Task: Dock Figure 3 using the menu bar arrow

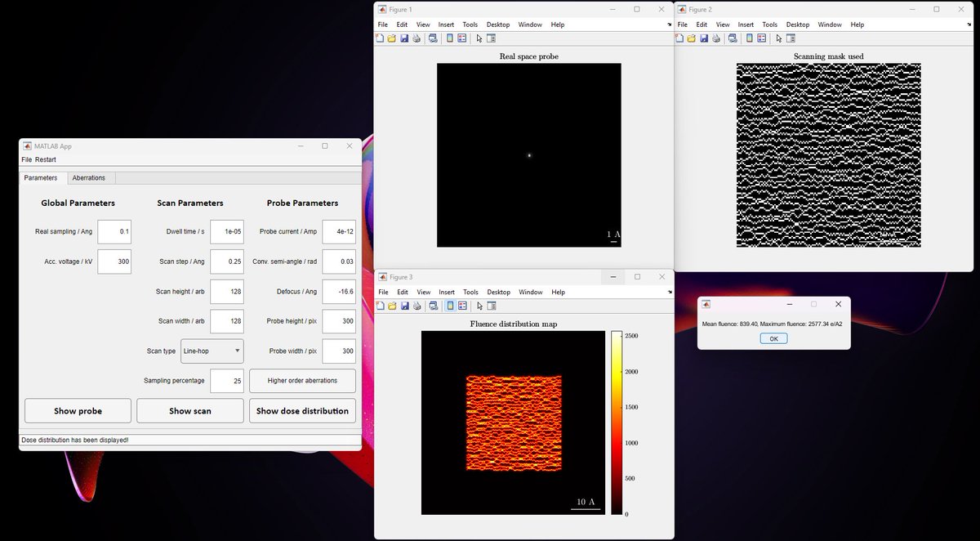Action: (x=669, y=292)
